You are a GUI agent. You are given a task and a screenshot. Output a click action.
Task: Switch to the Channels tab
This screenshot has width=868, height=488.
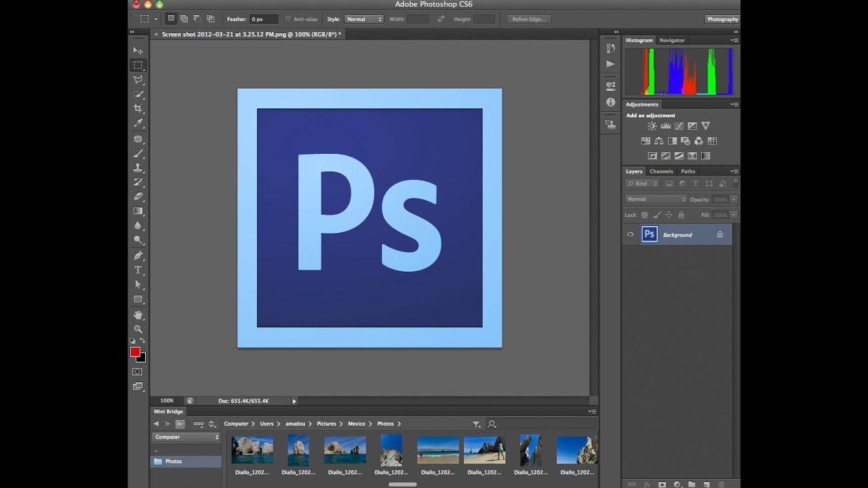tap(661, 171)
